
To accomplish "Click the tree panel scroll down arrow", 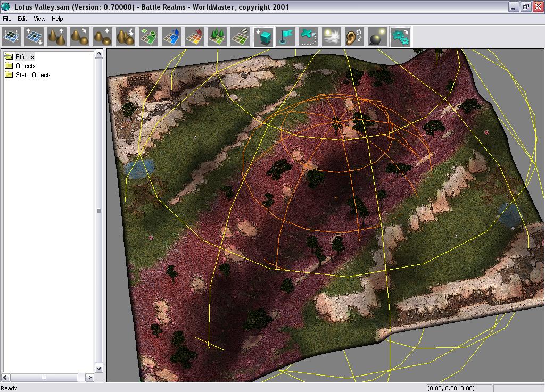I will coord(99,369).
